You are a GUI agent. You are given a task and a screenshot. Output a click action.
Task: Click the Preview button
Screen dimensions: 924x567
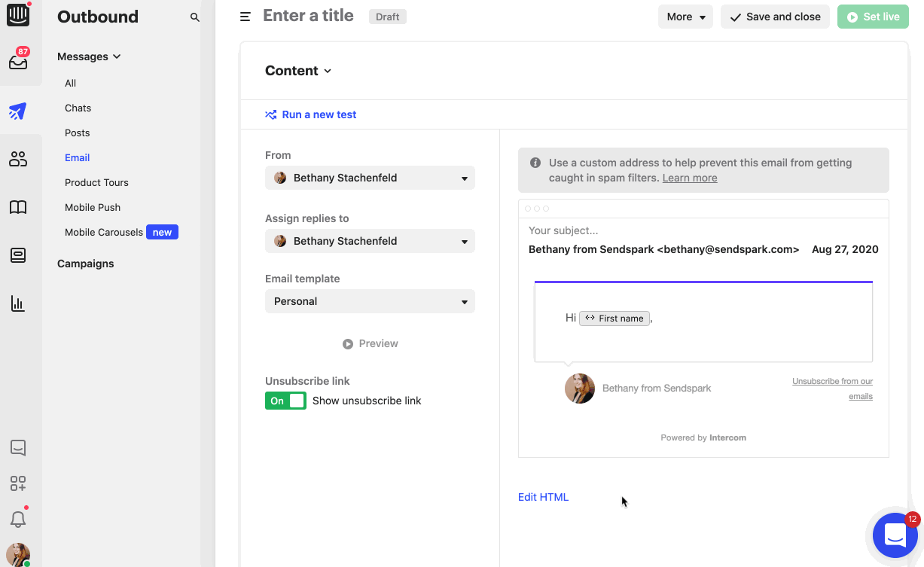tap(370, 343)
